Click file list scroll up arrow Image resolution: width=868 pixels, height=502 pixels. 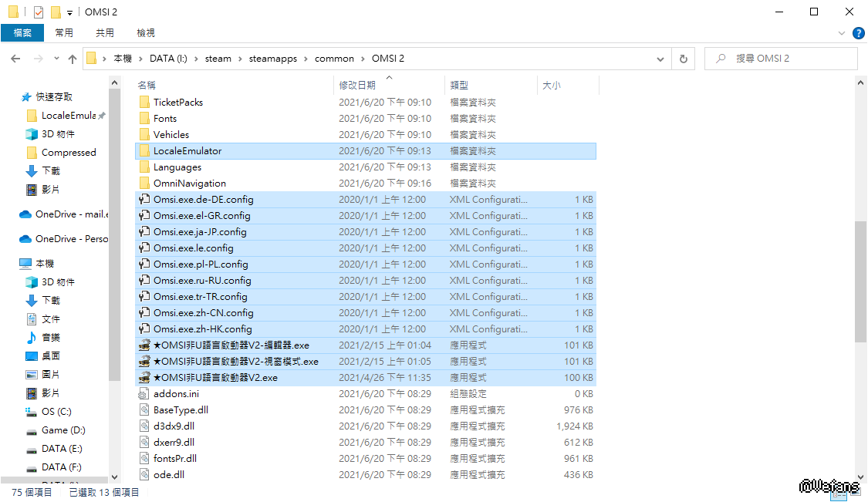pyautogui.click(x=860, y=83)
